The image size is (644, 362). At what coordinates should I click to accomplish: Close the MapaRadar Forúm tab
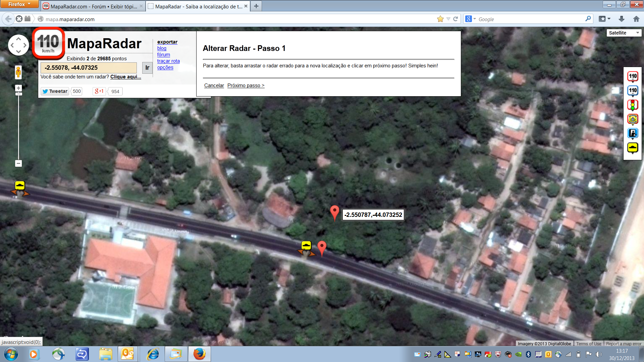pos(141,6)
